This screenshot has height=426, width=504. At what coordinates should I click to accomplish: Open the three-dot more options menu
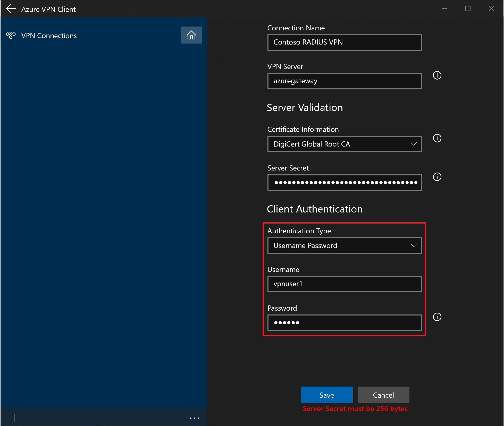194,418
